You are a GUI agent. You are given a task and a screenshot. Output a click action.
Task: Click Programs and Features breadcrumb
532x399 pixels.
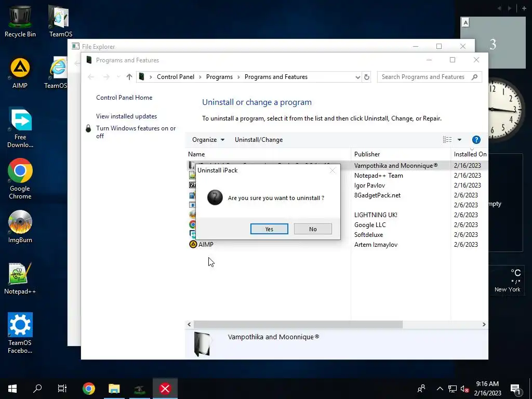pos(276,77)
